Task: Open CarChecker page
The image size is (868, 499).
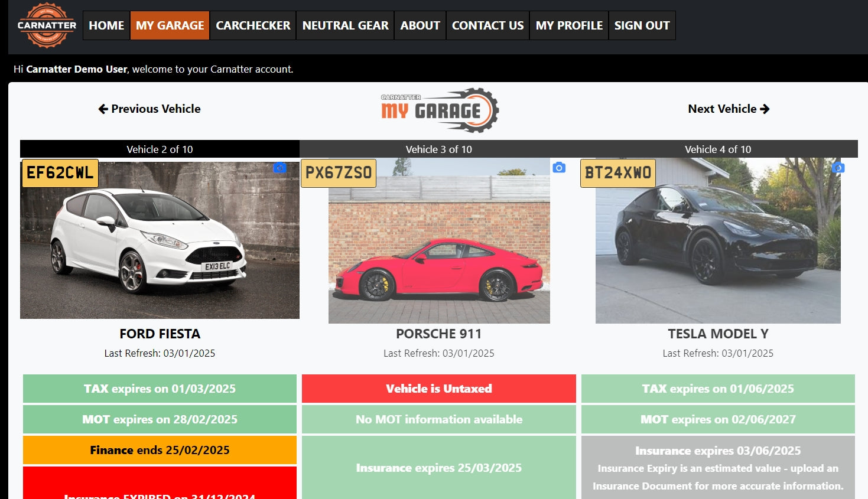Action: coord(253,25)
